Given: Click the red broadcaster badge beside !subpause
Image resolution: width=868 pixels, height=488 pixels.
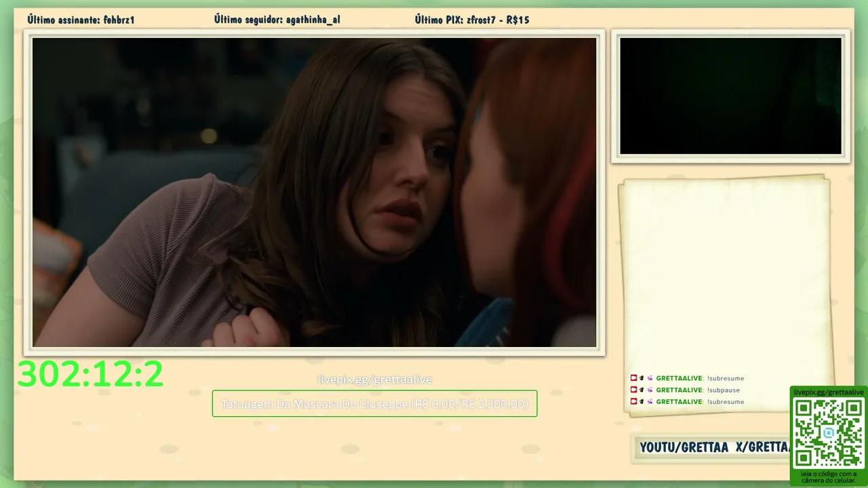Looking at the screenshot, I should [633, 390].
